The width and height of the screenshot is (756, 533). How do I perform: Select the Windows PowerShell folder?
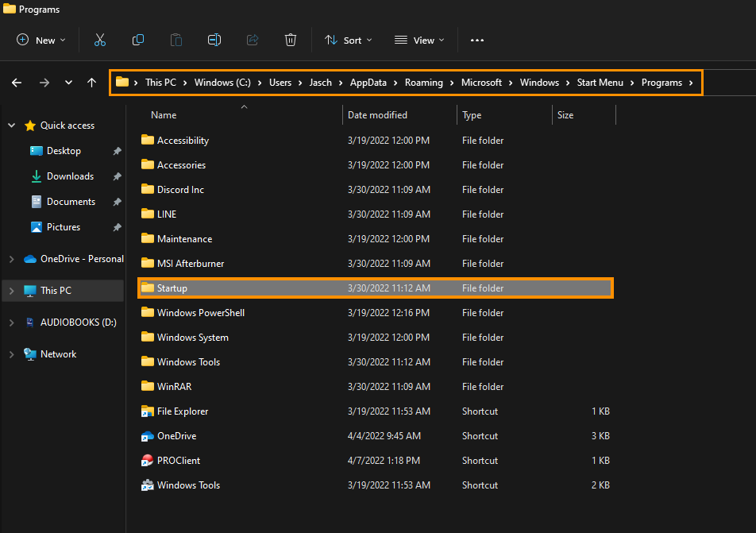(x=376, y=312)
